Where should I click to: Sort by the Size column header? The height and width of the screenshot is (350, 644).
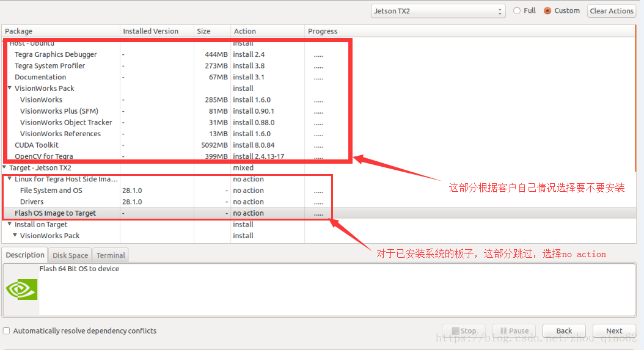[213, 31]
